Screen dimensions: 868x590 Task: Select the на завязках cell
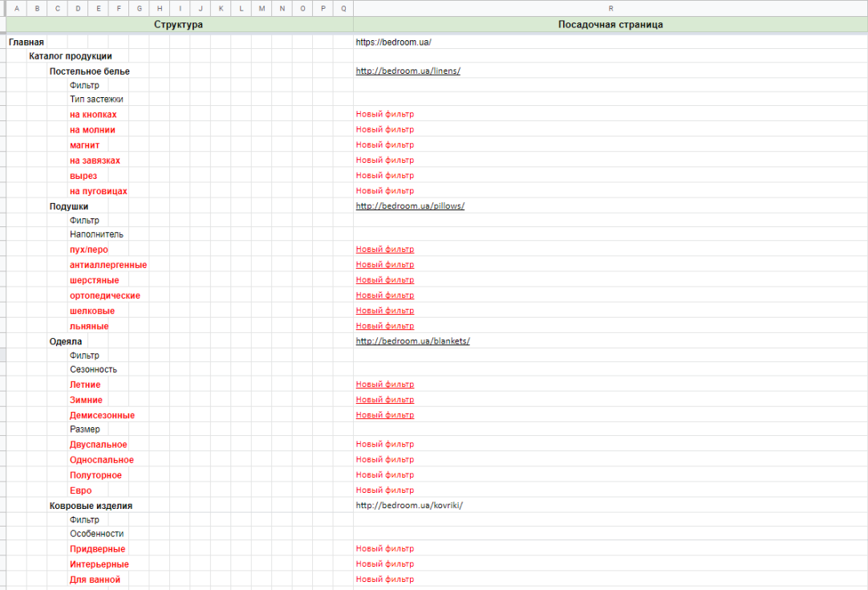click(x=95, y=161)
